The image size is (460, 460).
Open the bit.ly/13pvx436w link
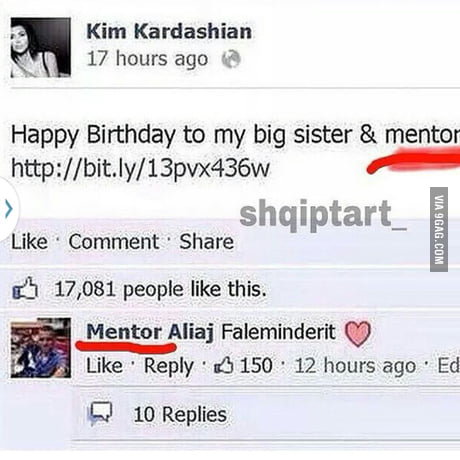tap(140, 168)
